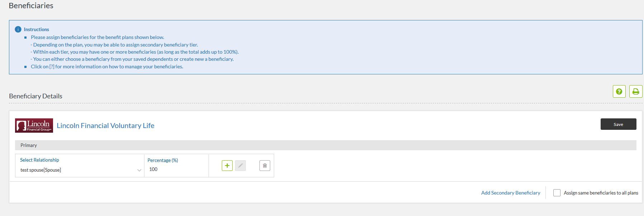Add a beneficiary row with plus icon
The image size is (644, 216).
[227, 166]
